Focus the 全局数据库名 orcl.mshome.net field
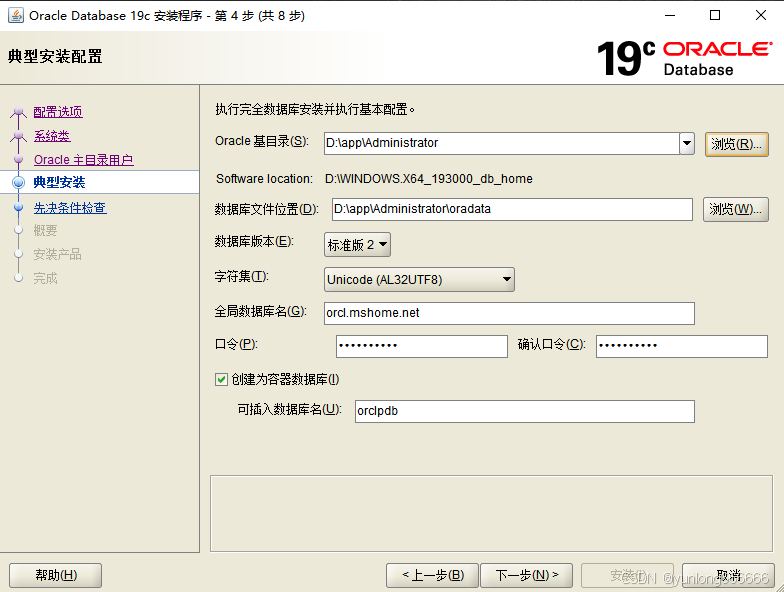Screen dimensions: 784x592 click(x=509, y=313)
